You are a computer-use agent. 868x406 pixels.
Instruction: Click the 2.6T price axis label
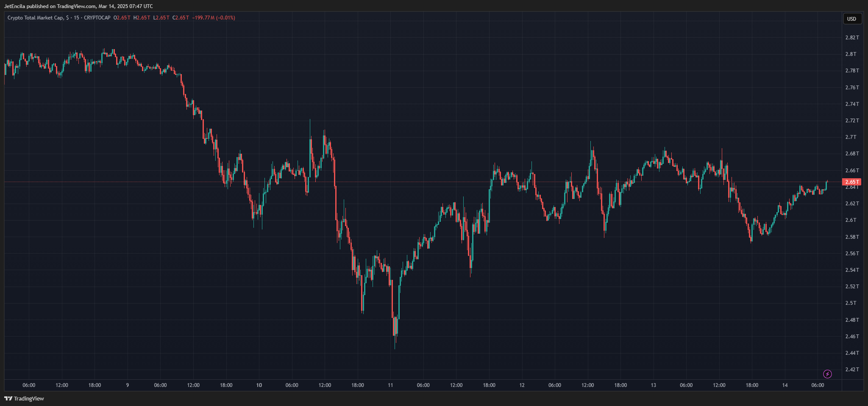pos(851,220)
